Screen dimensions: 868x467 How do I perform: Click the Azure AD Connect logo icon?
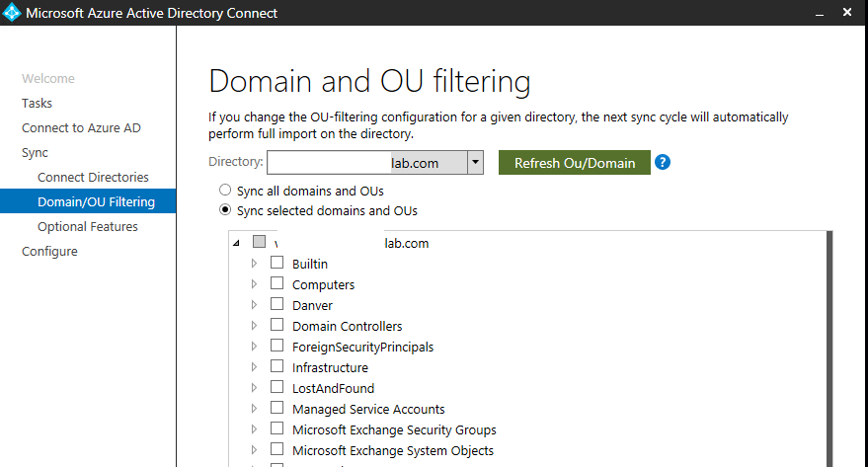(x=11, y=12)
